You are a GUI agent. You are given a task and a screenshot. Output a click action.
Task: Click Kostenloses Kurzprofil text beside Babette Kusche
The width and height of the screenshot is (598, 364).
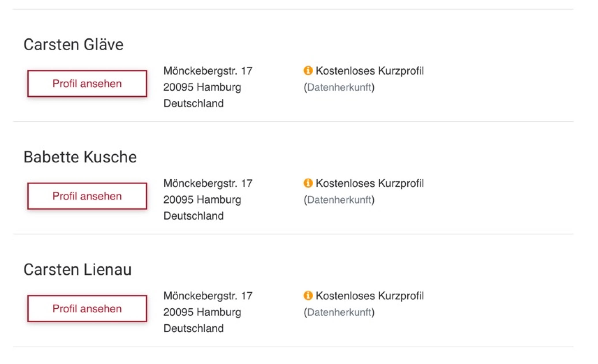370,183
